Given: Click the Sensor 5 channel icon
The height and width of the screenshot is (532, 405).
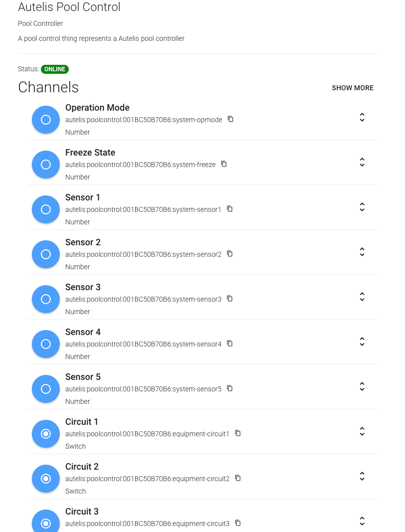Looking at the screenshot, I should (x=46, y=389).
